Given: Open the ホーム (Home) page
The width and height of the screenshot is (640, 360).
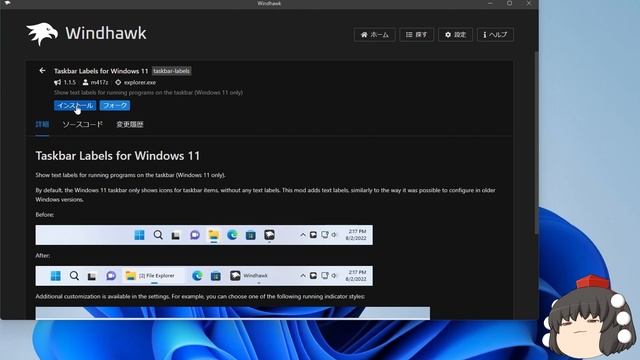Looking at the screenshot, I should pyautogui.click(x=375, y=35).
